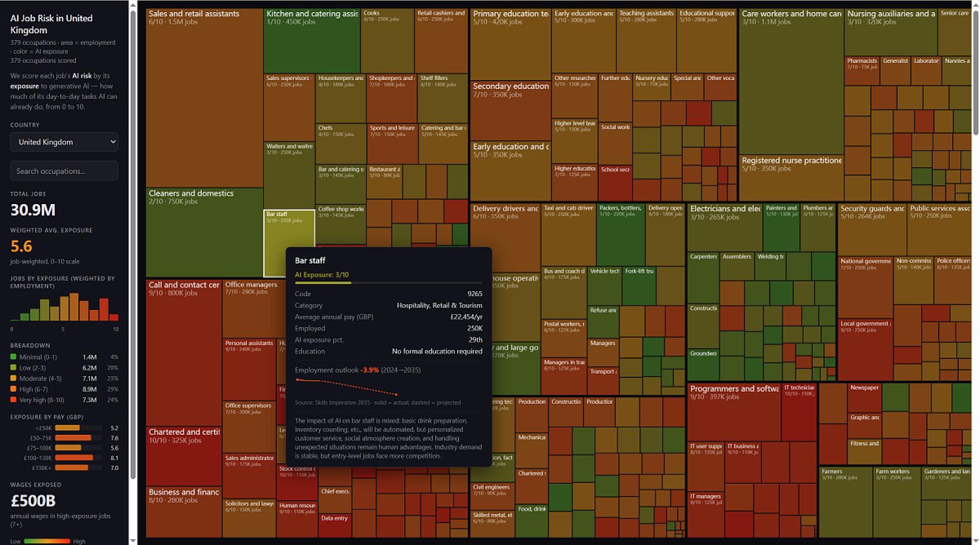980x545 pixels.
Task: Select the Sports and leisure tile
Action: point(392,143)
